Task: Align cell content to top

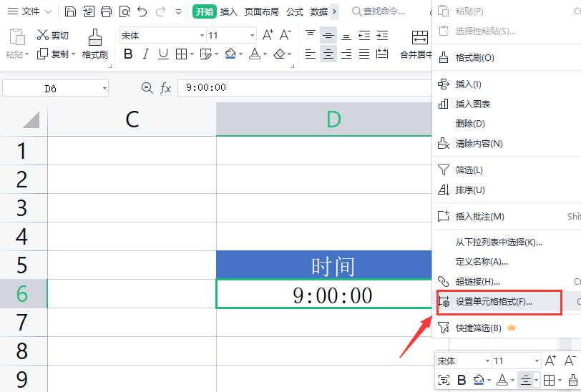Action: (310, 35)
